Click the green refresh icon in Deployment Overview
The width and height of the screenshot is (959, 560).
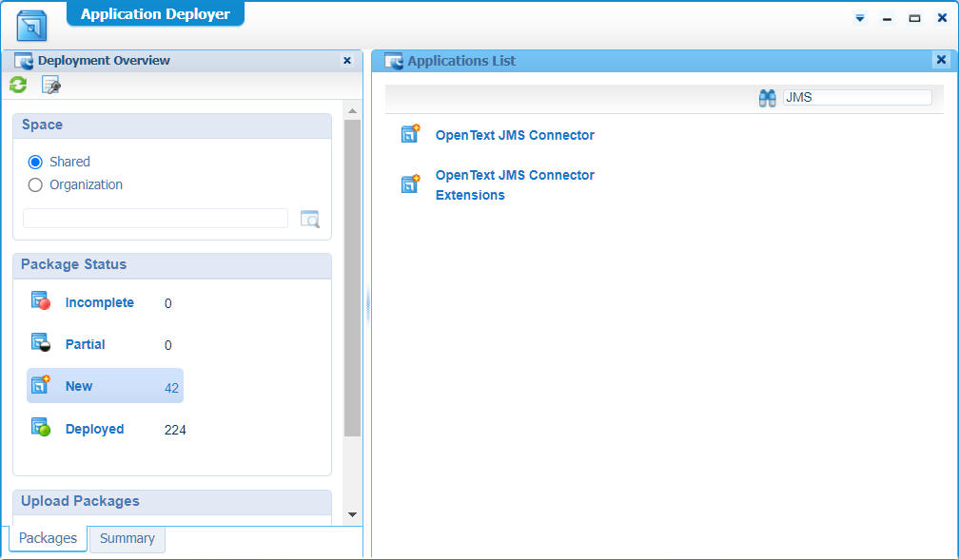18,86
